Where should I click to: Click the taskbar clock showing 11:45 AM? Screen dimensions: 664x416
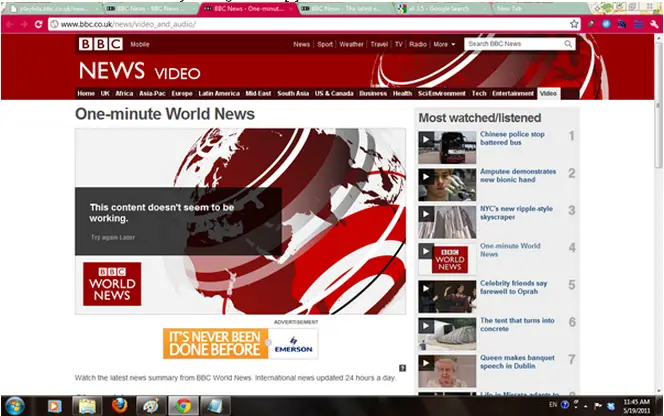tap(636, 406)
